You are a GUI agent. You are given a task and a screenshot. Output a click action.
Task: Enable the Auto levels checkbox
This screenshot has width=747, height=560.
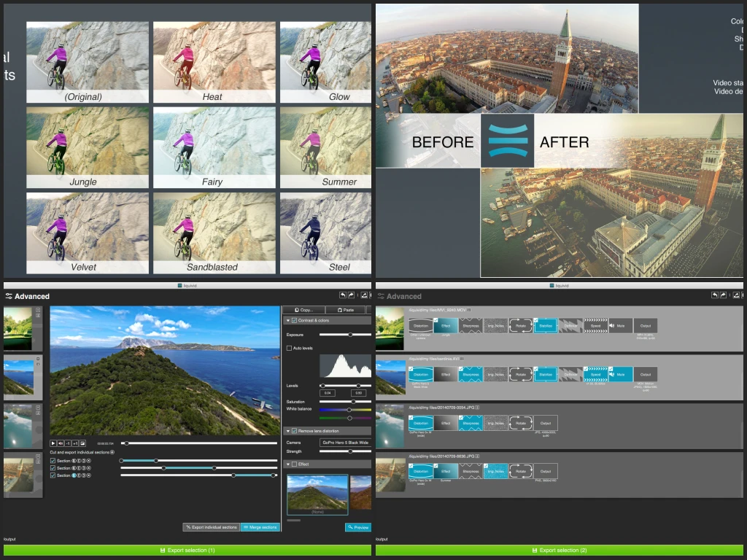[x=290, y=349]
